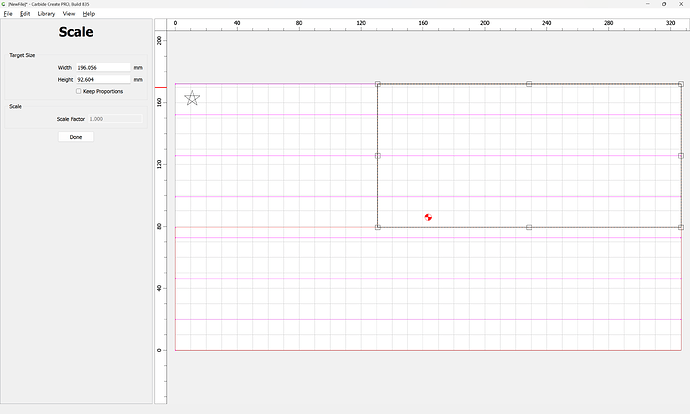690x414 pixels.
Task: Open the Edit menu
Action: tap(25, 14)
